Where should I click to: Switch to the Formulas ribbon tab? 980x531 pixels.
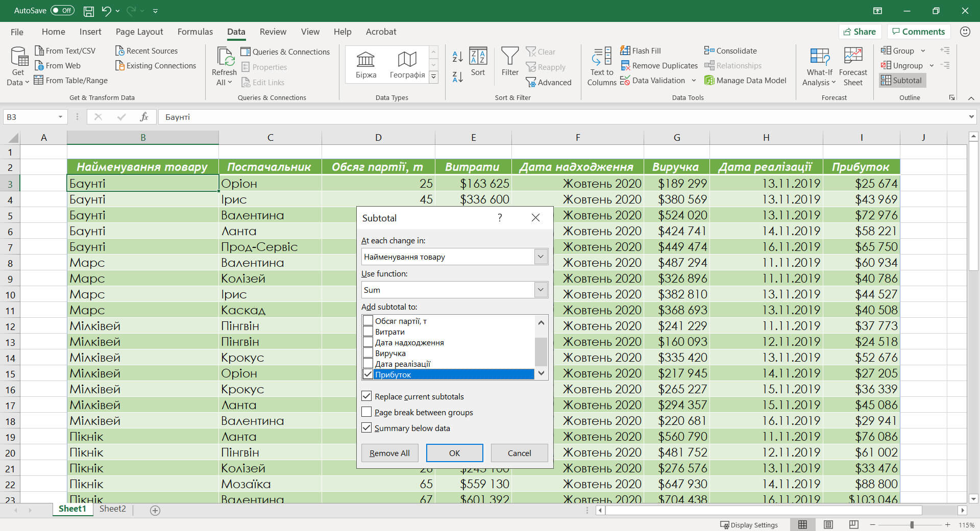tap(195, 32)
